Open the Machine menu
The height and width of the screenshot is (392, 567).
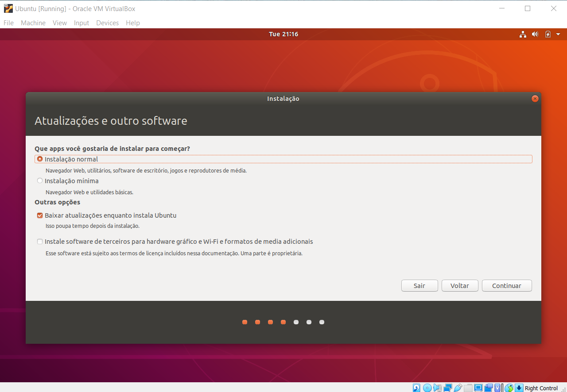(x=33, y=23)
